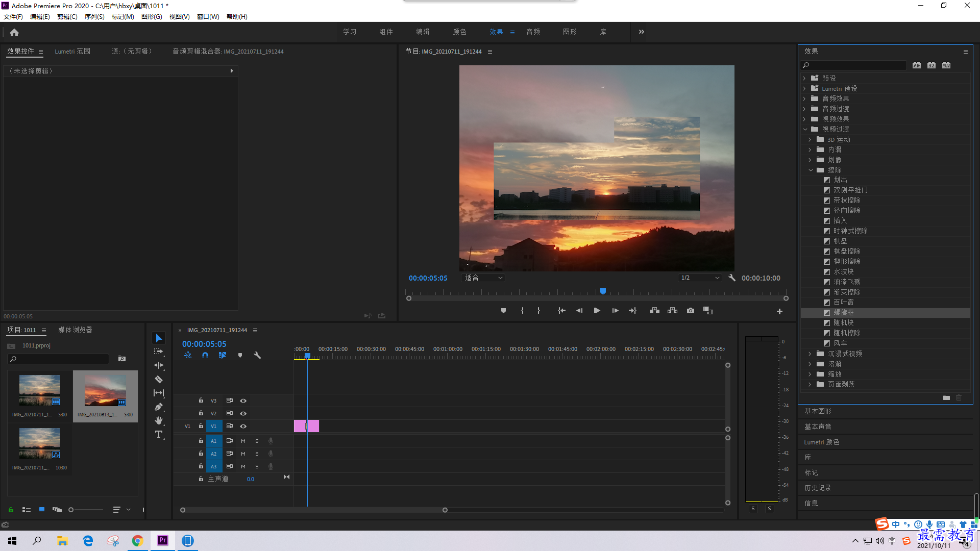Select the Ripple Edit tool
The height and width of the screenshot is (551, 980).
pyautogui.click(x=159, y=365)
